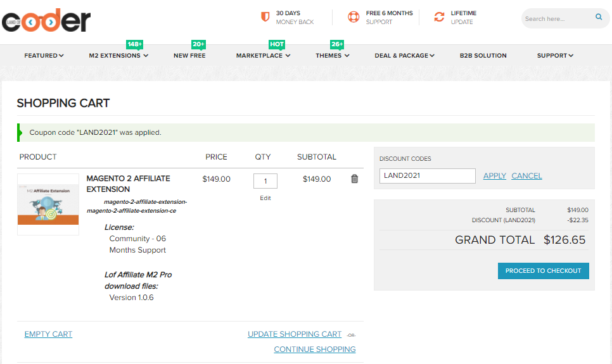Expand the Themes menu
612x364 pixels.
(x=333, y=56)
